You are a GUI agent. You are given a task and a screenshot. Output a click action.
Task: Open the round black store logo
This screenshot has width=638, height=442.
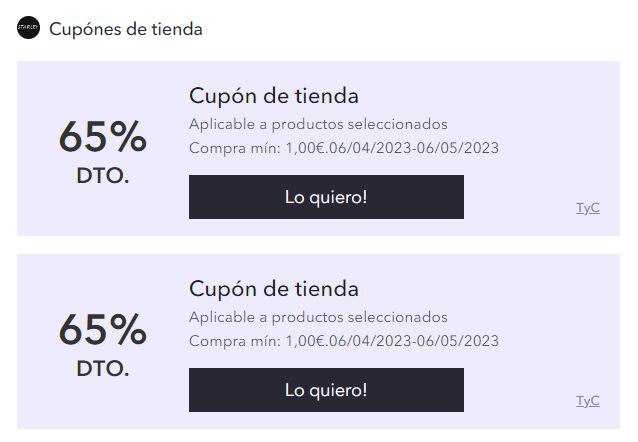tap(28, 28)
